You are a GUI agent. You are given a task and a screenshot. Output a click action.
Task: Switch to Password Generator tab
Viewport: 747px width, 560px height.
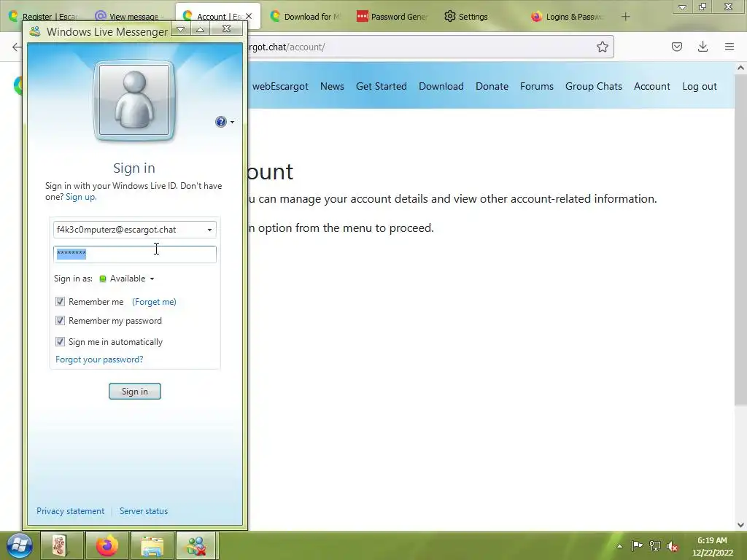(392, 17)
